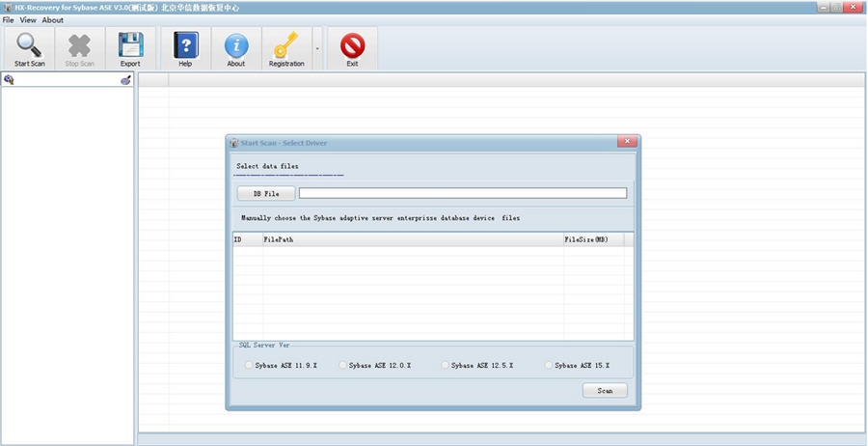The width and height of the screenshot is (868, 446).
Task: Click the FilePath column header
Action: tap(413, 239)
